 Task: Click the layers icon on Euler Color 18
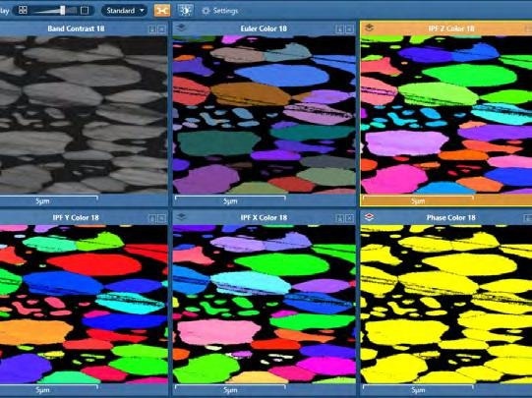[182, 28]
